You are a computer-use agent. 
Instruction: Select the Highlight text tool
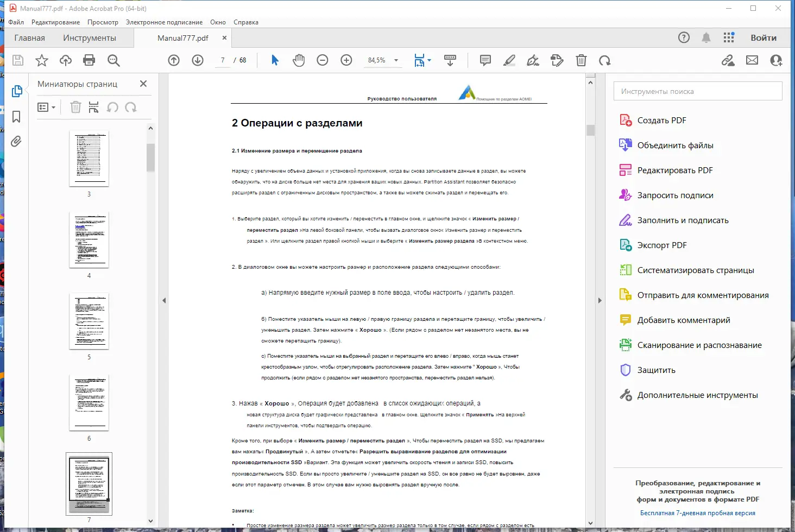point(509,60)
